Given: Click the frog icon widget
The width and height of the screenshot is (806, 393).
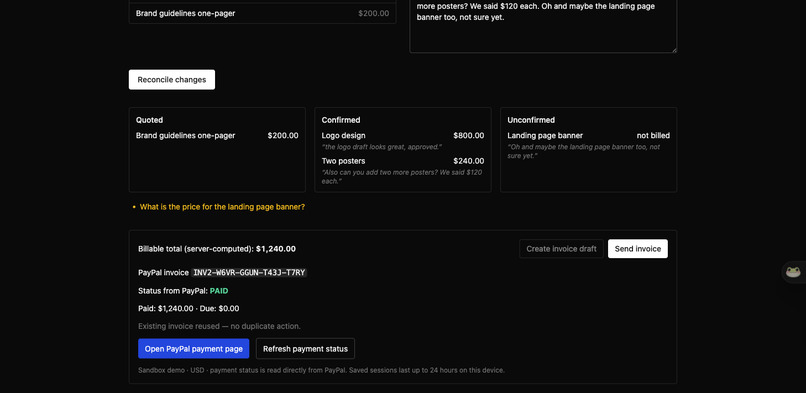Looking at the screenshot, I should click(793, 272).
